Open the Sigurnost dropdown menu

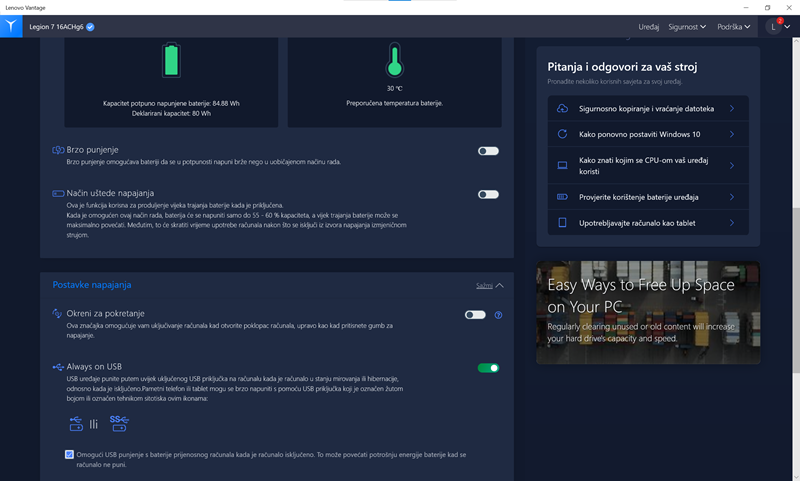pyautogui.click(x=688, y=27)
